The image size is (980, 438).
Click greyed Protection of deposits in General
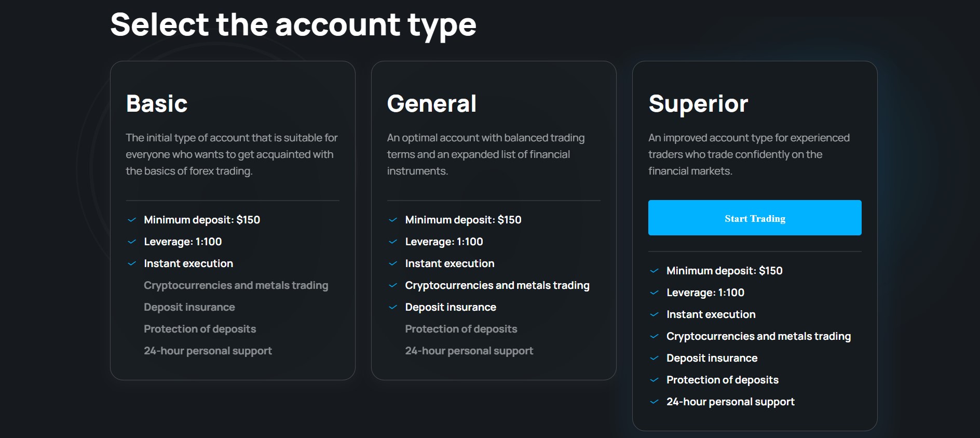(461, 329)
